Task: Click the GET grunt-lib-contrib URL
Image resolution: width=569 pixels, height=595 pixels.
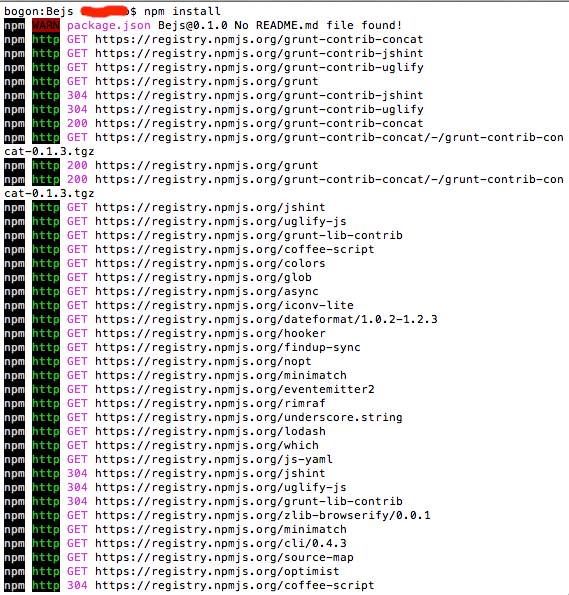Action: point(249,235)
